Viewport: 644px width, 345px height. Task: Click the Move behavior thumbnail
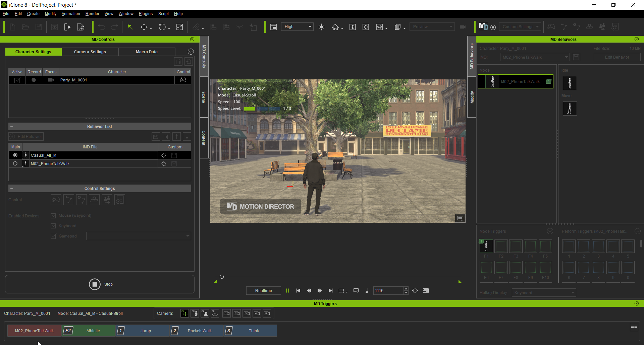[570, 109]
